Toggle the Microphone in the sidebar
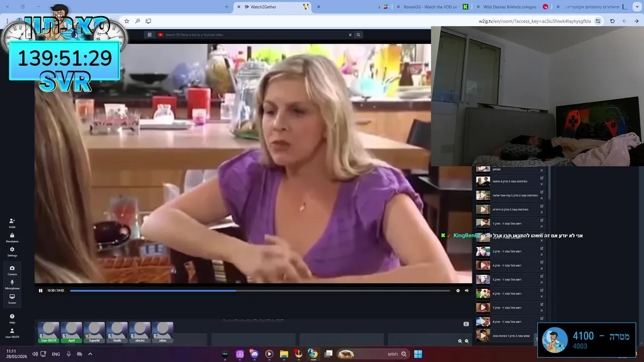The height and width of the screenshot is (362, 644). 12,285
